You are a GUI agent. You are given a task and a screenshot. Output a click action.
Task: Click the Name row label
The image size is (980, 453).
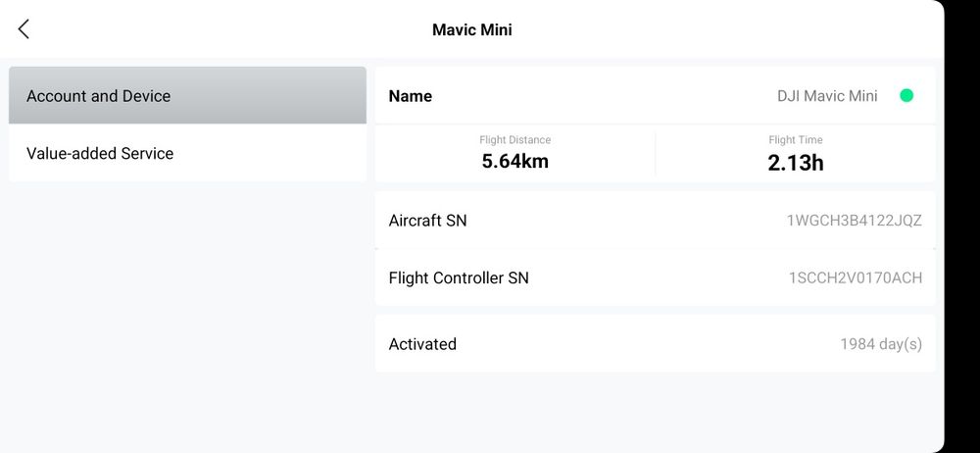click(410, 96)
